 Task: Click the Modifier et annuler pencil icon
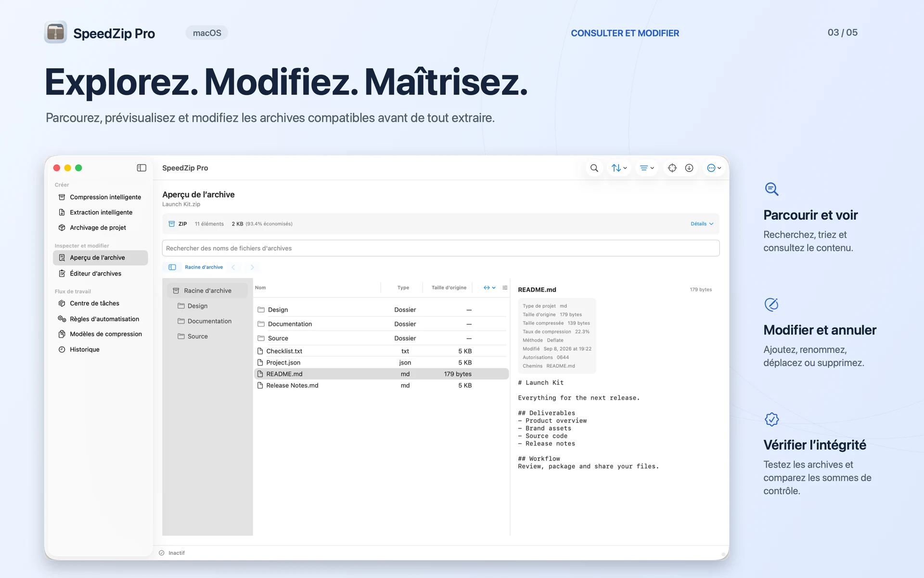point(771,304)
